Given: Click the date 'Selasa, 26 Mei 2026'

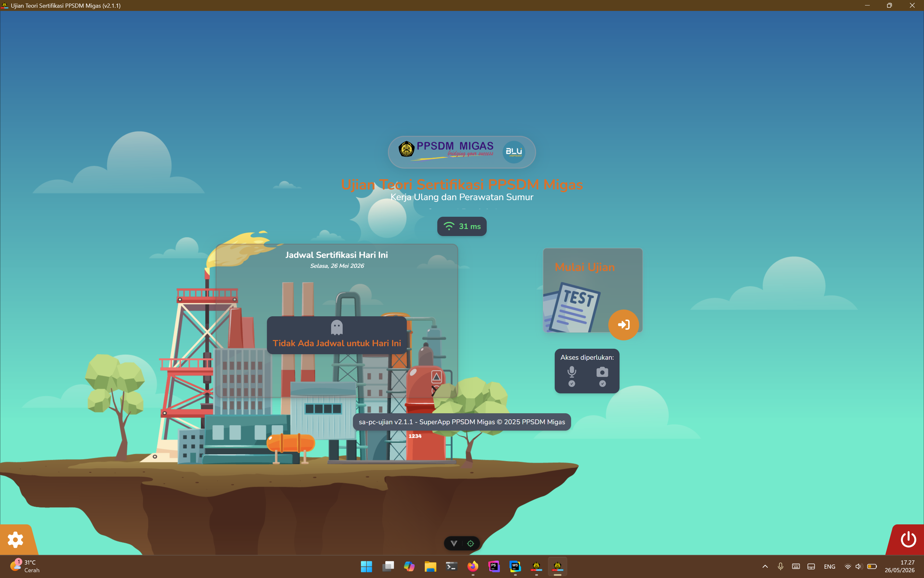Looking at the screenshot, I should [337, 266].
